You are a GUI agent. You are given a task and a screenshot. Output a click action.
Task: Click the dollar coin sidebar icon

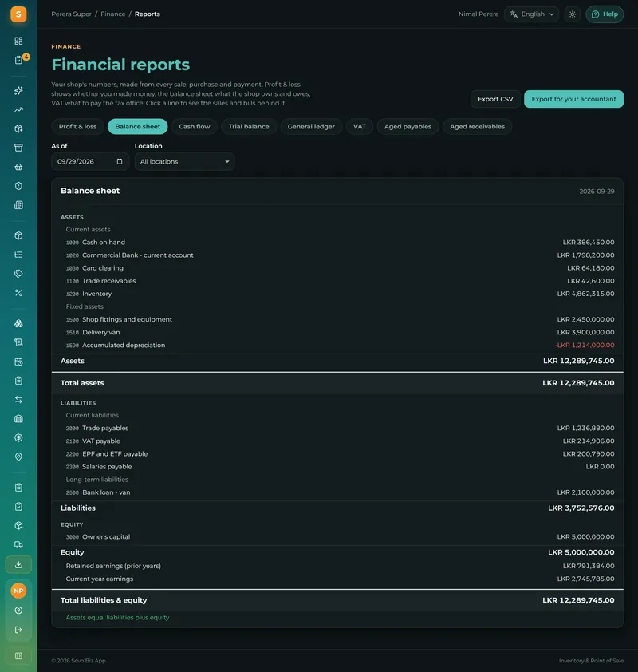click(x=18, y=437)
